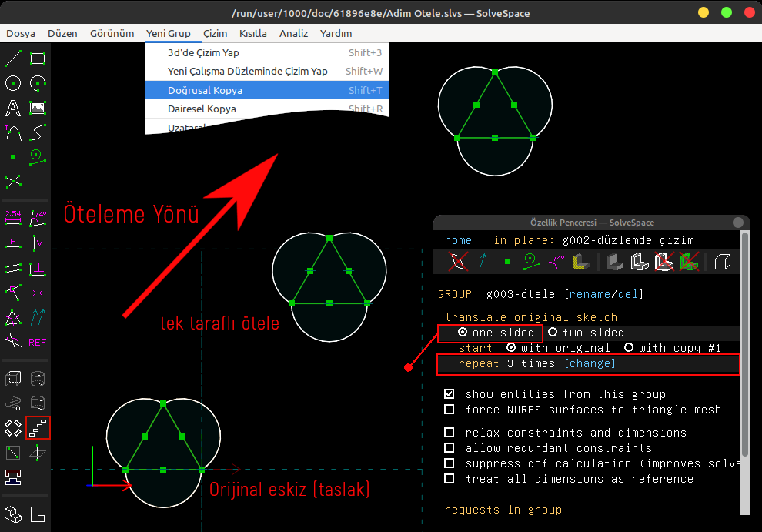Select the circle sketch tool
The height and width of the screenshot is (532, 762).
(x=13, y=83)
